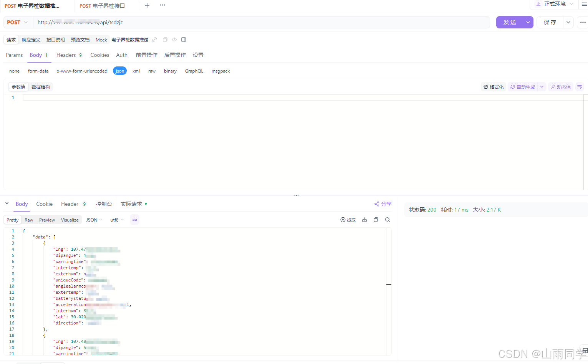Open tab bar more options ellipsis

(x=162, y=5)
